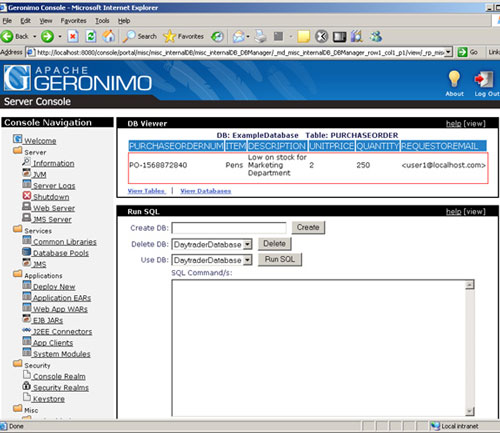Open Deploy New navigation link
Screen dimensions: 500x433
[x=54, y=287]
